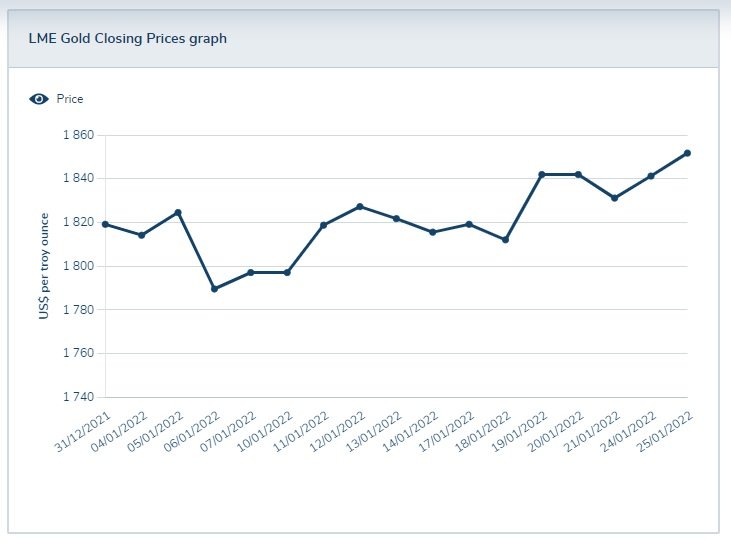Click the 11/01/2022 price marker
This screenshot has width=731, height=541.
click(x=323, y=225)
